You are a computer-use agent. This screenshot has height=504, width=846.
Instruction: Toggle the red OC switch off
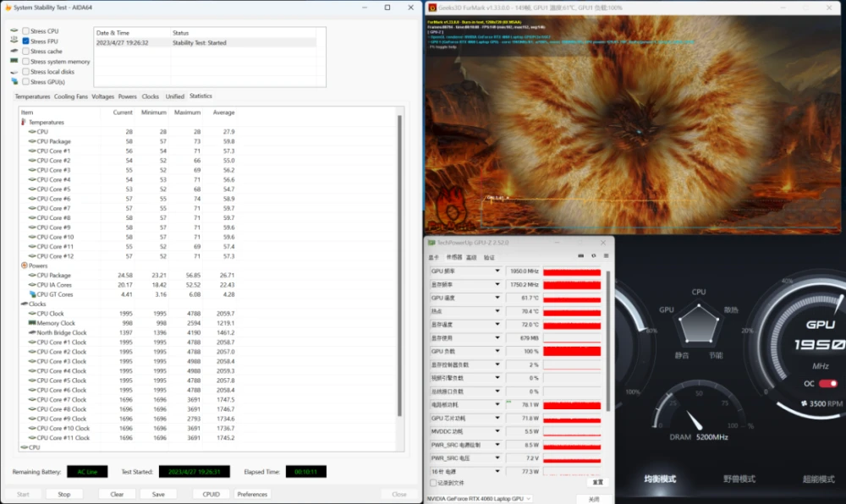tap(828, 383)
